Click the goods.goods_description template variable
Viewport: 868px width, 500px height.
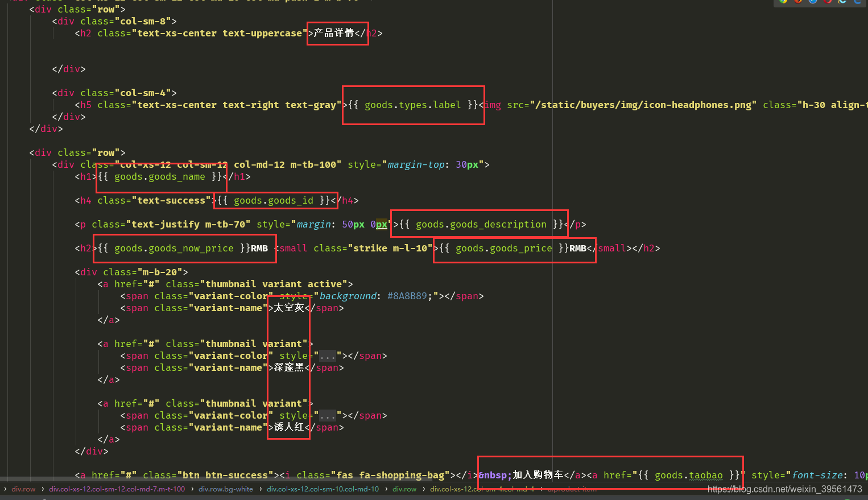[481, 225]
